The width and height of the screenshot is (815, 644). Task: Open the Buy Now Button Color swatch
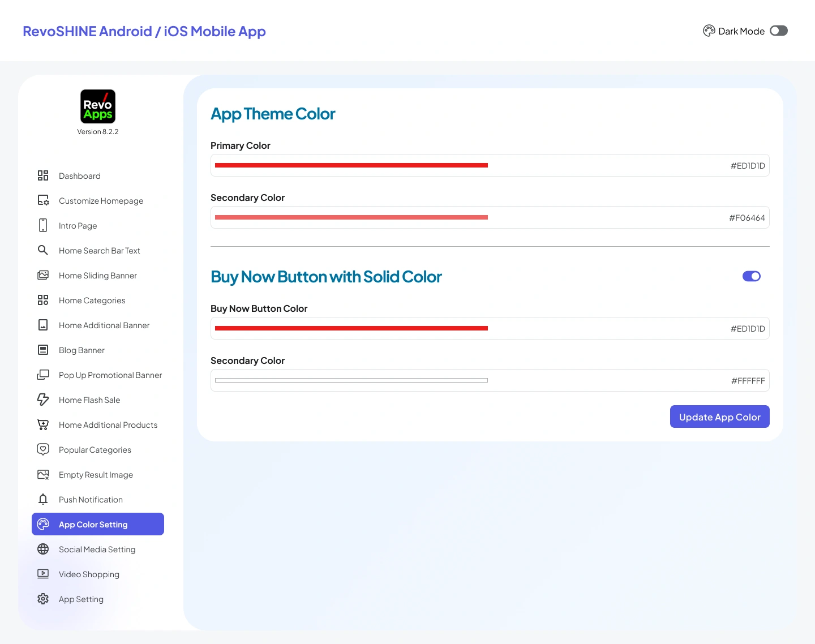[351, 328]
